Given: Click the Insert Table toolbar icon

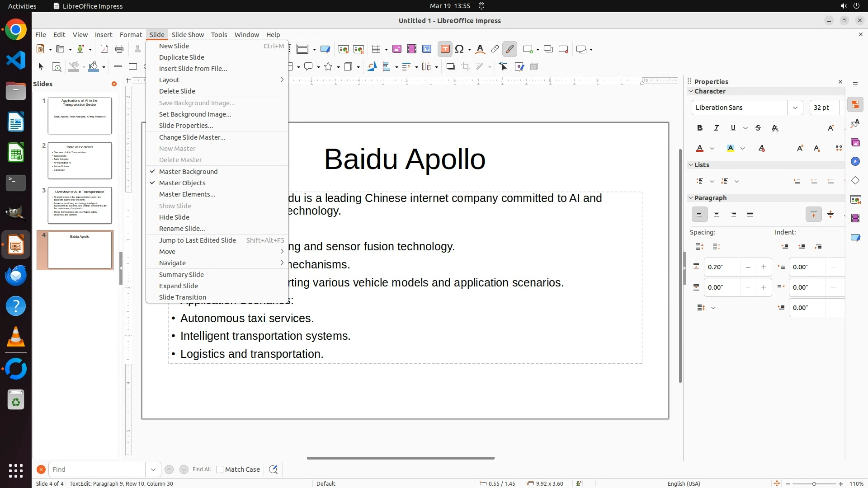Looking at the screenshot, I should coord(376,49).
